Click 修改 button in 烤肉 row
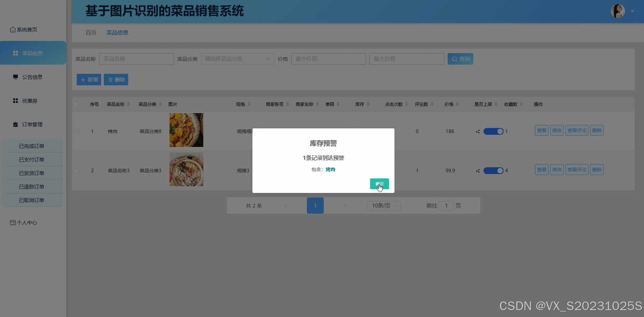The image size is (644, 317). pyautogui.click(x=557, y=130)
